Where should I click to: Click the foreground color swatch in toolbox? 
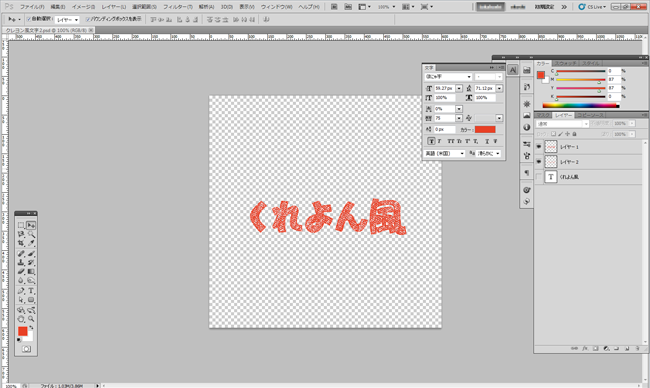[x=22, y=331]
